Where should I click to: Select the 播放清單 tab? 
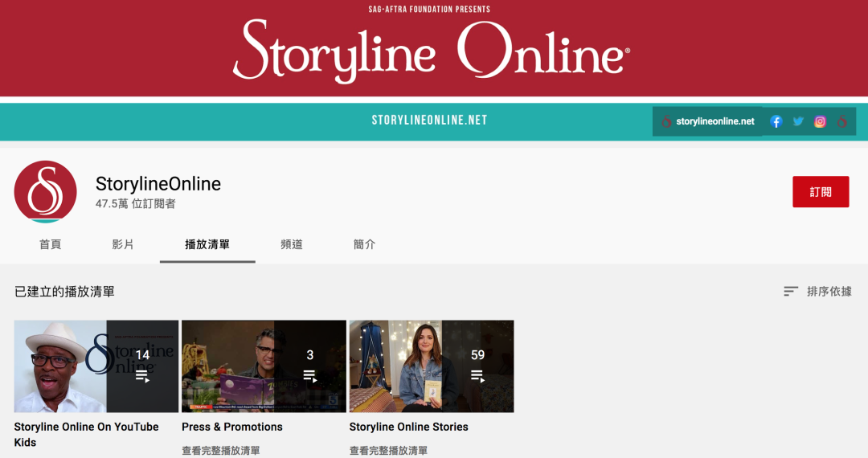pos(207,244)
